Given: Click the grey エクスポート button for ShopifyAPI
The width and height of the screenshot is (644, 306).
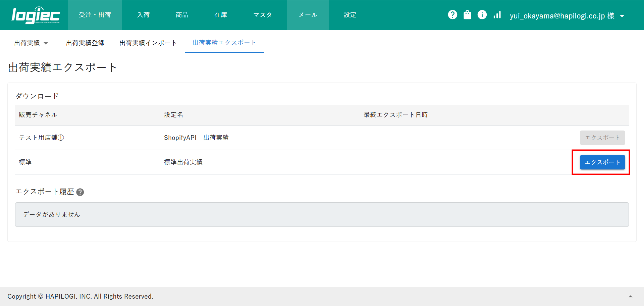Looking at the screenshot, I should pyautogui.click(x=602, y=138).
